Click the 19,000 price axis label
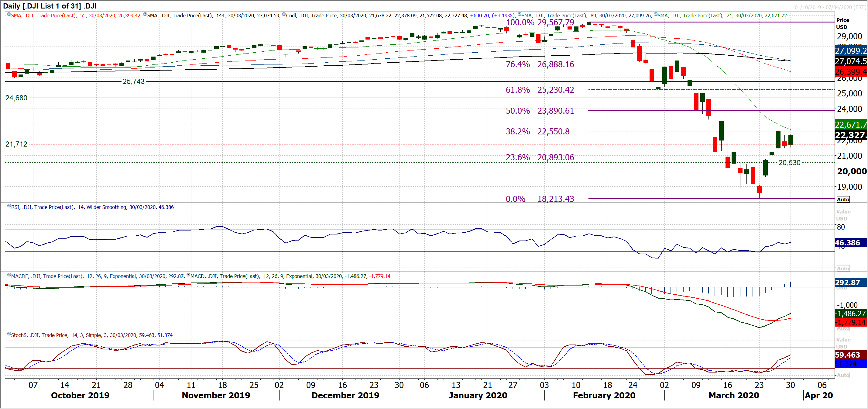This screenshot has width=868, height=409. [x=849, y=187]
